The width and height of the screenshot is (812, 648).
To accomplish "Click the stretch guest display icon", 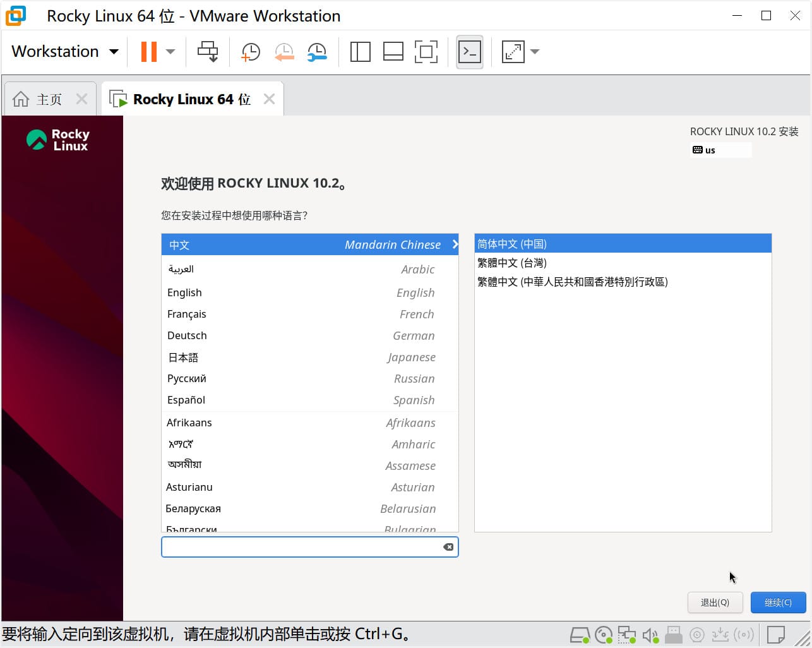I will (513, 52).
